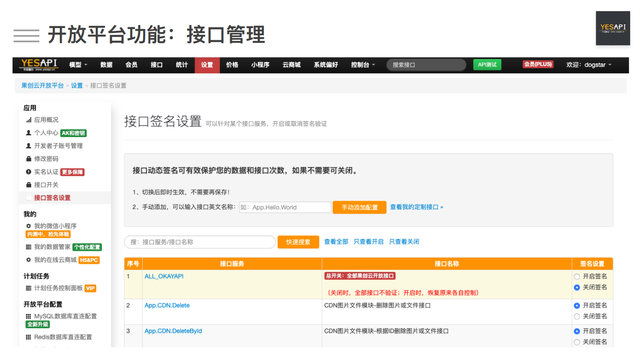644x364 pixels.
Task: Click the 查看我的定制接口 link
Action: (x=417, y=207)
